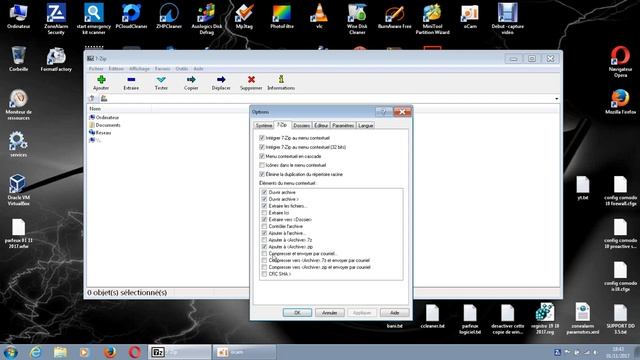640x360 pixels.
Task: Open the 7-Zip address bar dropdown arrow
Action: [556, 98]
